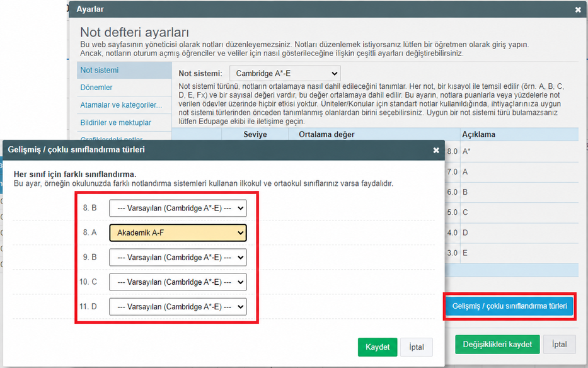
Task: Open the Not sistemi Cambridge A*-E dropdown
Action: (285, 74)
